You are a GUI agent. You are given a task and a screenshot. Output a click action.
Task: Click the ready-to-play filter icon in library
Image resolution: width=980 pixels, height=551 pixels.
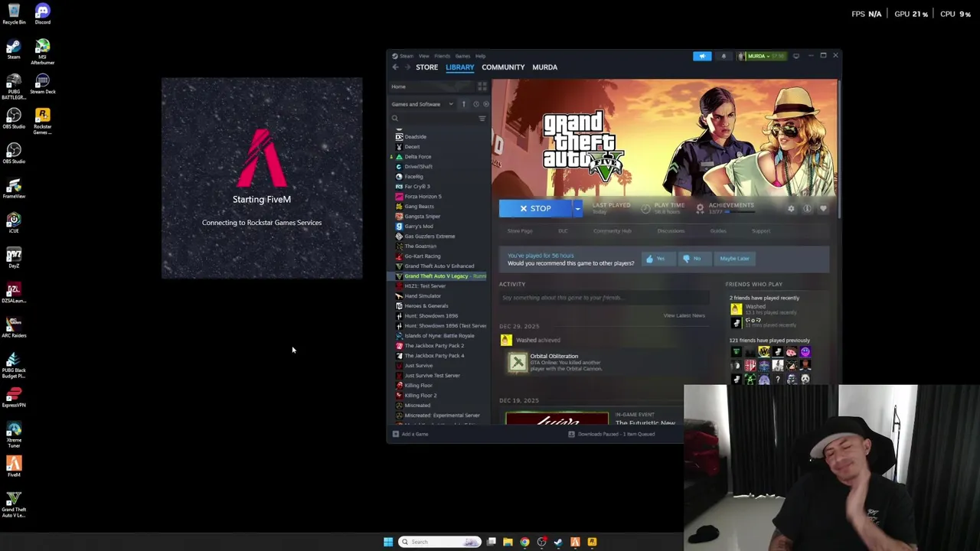(x=485, y=104)
